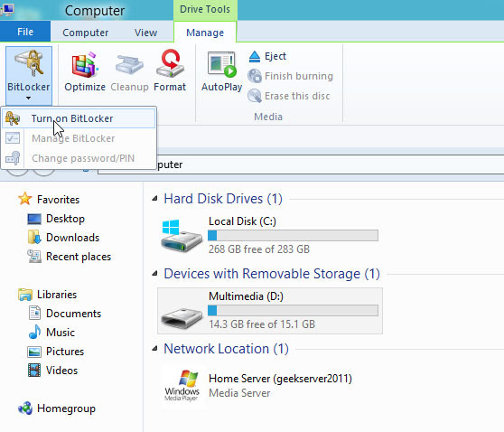Click Hard Disk Drives (1) header
This screenshot has height=432, width=504.
[223, 199]
